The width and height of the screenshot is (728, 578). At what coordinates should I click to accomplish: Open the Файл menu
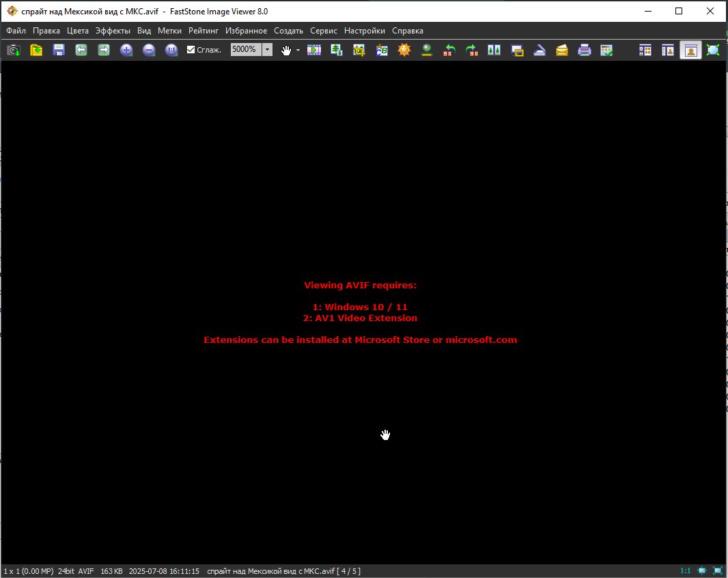coord(16,31)
